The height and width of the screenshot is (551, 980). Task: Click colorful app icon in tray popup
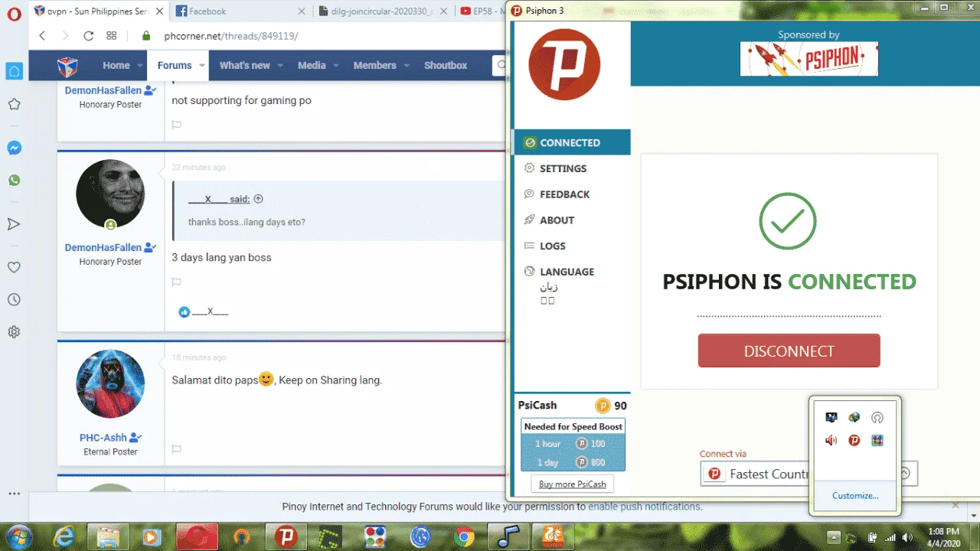coord(877,440)
